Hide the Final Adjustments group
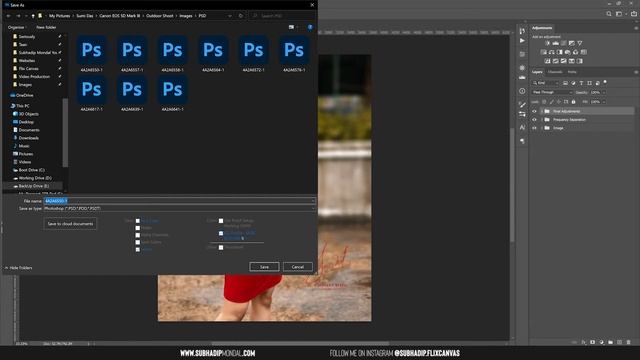The height and width of the screenshot is (360, 640). coord(534,111)
